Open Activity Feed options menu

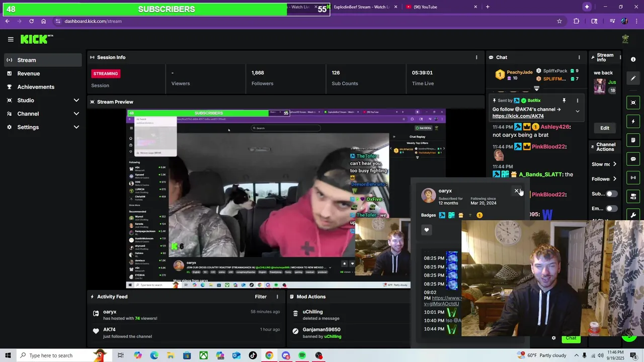[277, 297]
